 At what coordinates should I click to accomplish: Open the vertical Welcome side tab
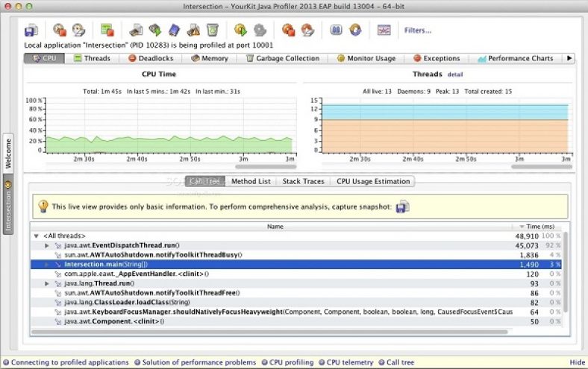tap(8, 154)
